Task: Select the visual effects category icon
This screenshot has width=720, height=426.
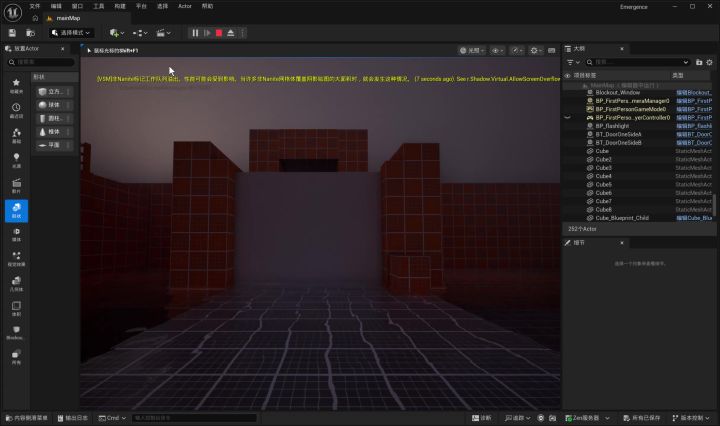Action: pyautogui.click(x=16, y=259)
